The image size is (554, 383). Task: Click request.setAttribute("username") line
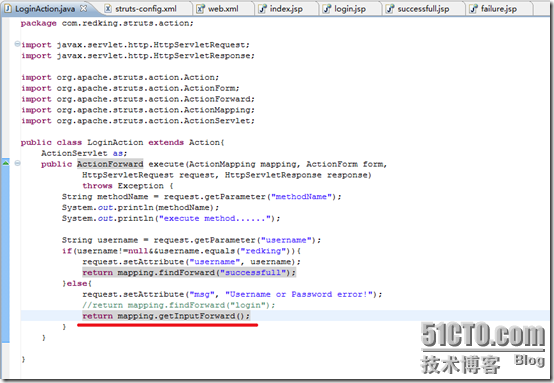[191, 262]
